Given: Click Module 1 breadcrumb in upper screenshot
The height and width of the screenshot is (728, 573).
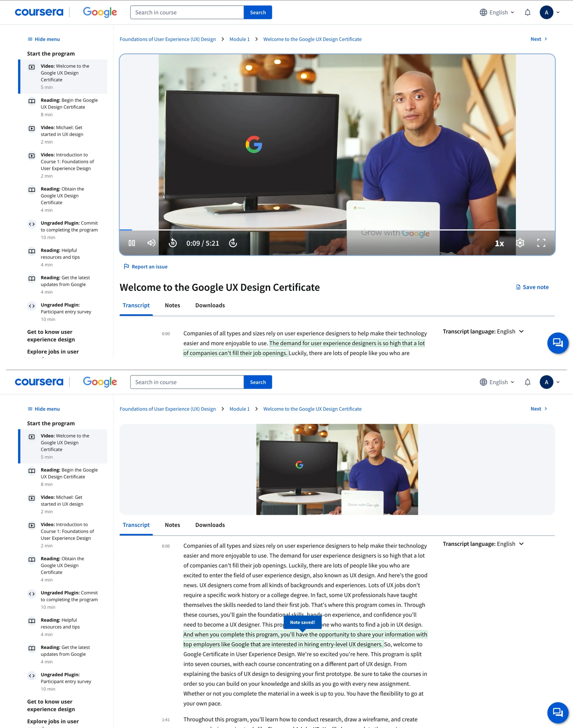Looking at the screenshot, I should click(x=239, y=39).
